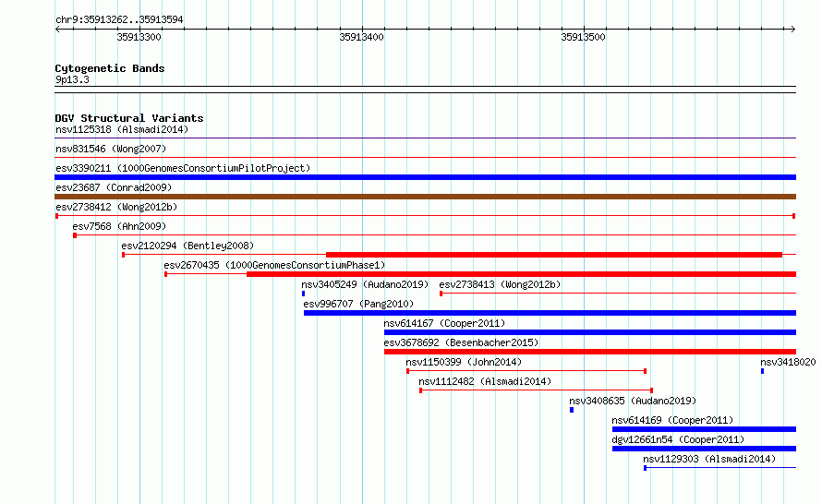Click the chr9:35913262..35913594 region label
Screen dimensions: 822x504
(x=119, y=20)
